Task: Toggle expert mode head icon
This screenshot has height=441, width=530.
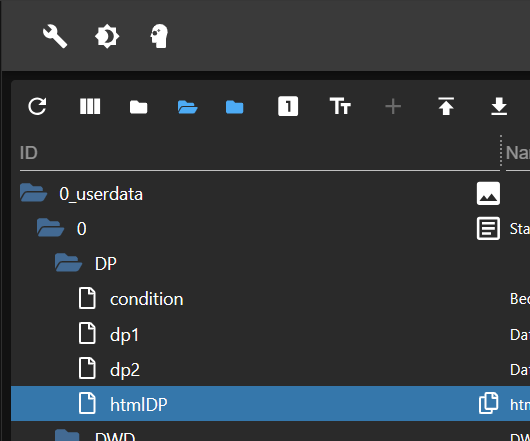Action: (159, 36)
